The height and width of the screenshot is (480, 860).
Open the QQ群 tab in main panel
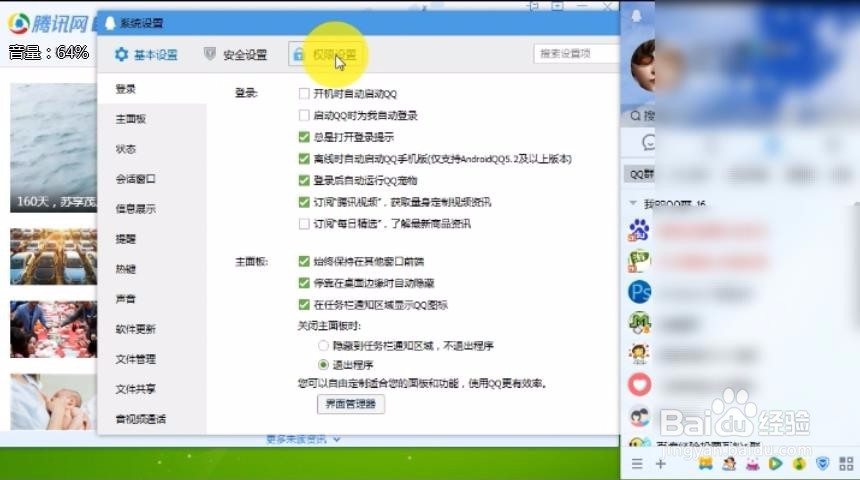tap(641, 174)
